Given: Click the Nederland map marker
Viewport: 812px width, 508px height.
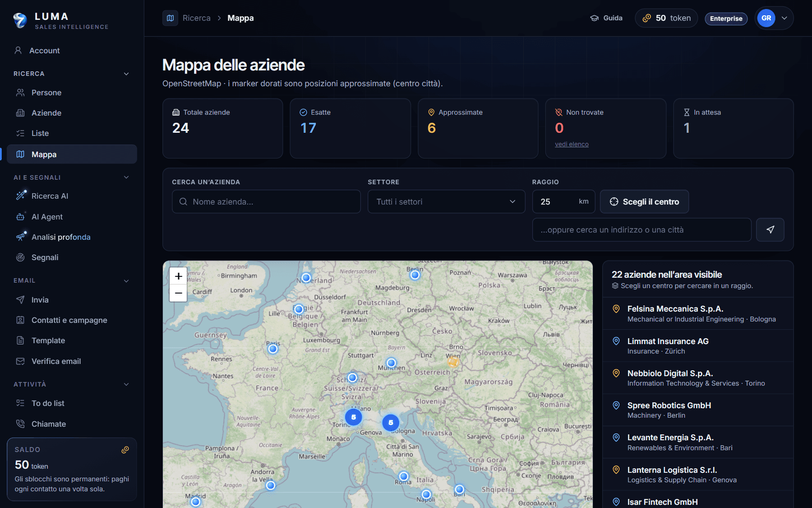Looking at the screenshot, I should click(306, 277).
